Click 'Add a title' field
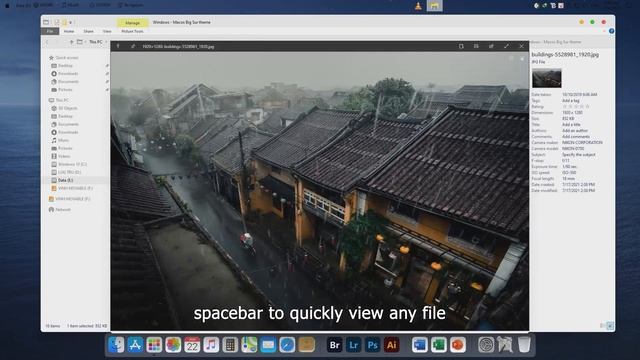The image size is (640, 360). [x=571, y=124]
